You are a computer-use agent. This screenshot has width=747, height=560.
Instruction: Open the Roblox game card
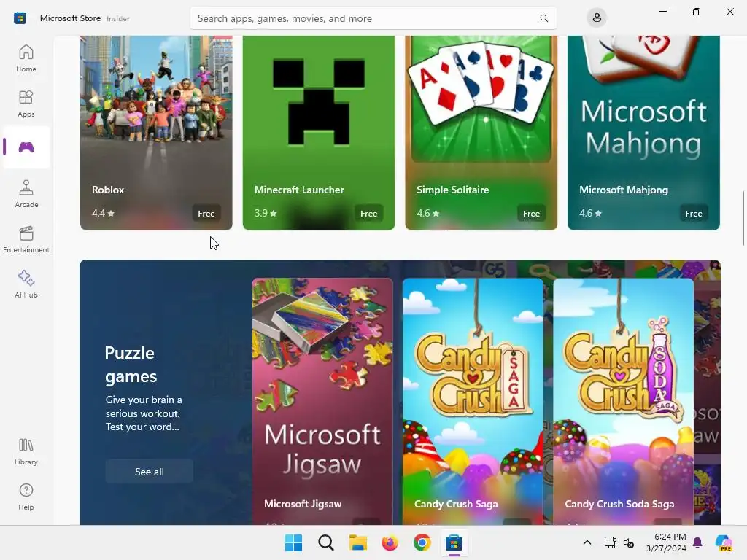coord(156,133)
